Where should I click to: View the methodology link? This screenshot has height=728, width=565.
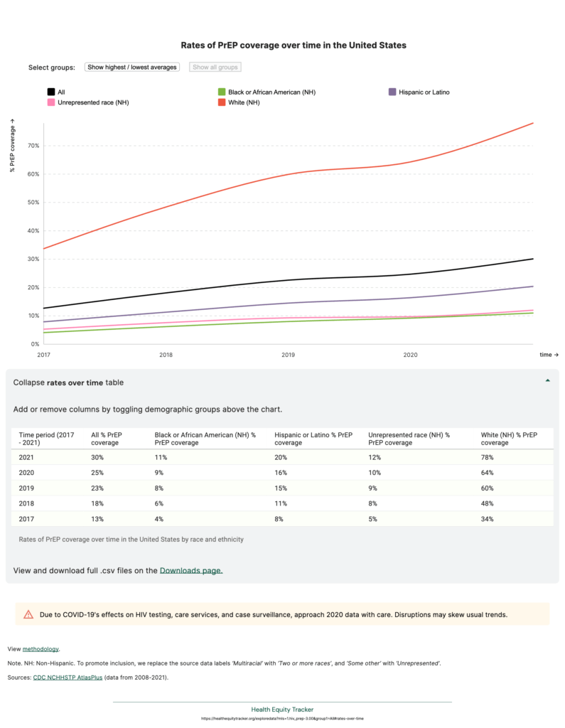click(x=42, y=648)
